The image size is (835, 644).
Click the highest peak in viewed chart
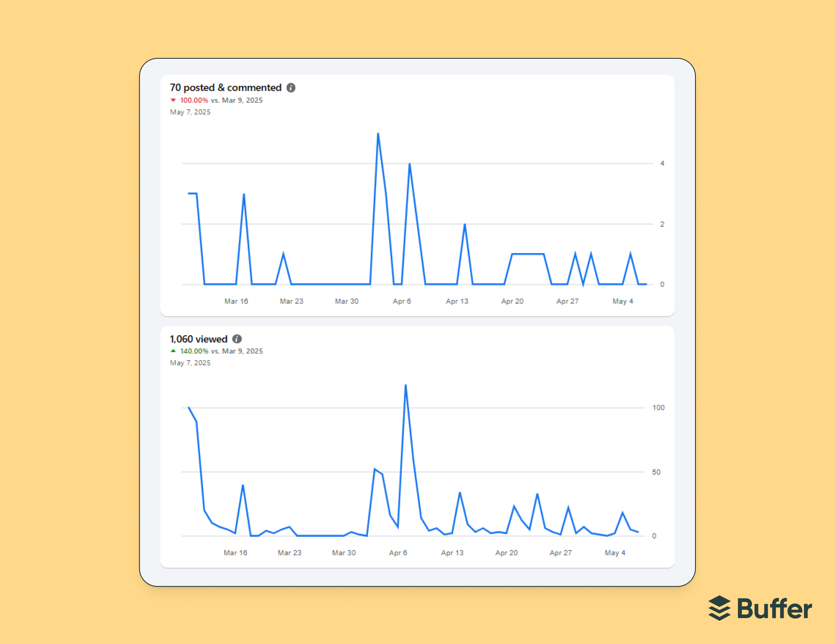pyautogui.click(x=406, y=386)
